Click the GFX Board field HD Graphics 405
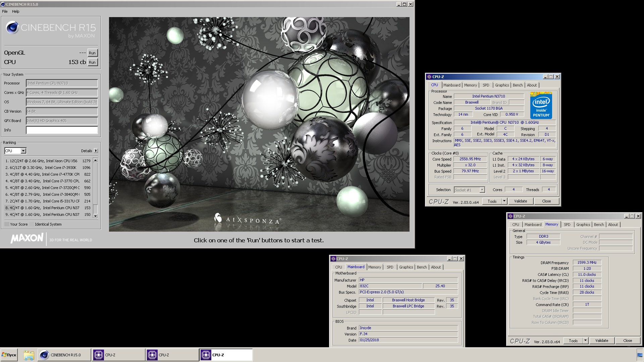The width and height of the screenshot is (644, 362). click(62, 121)
